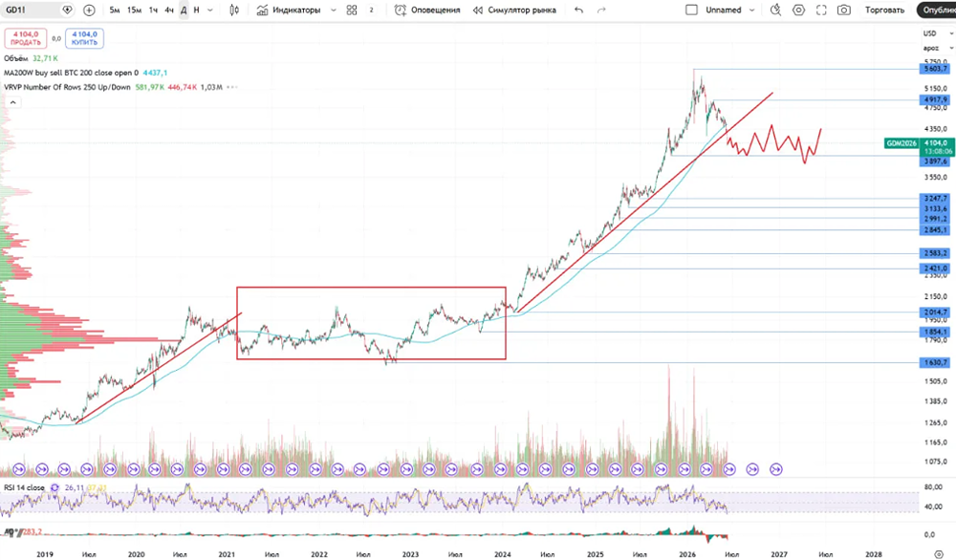Image resolution: width=956 pixels, height=560 pixels.
Task: Open the quick search lightning icon
Action: tap(775, 10)
